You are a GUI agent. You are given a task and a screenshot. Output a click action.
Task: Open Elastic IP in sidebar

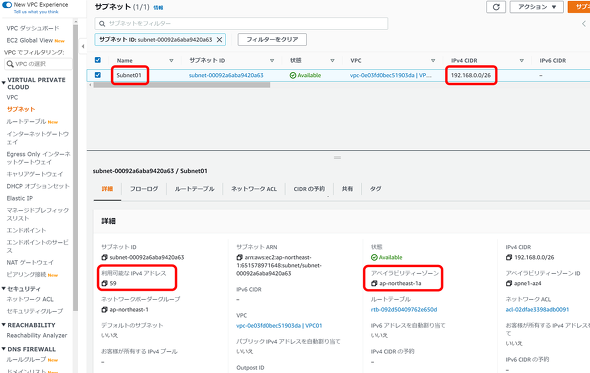pos(20,198)
